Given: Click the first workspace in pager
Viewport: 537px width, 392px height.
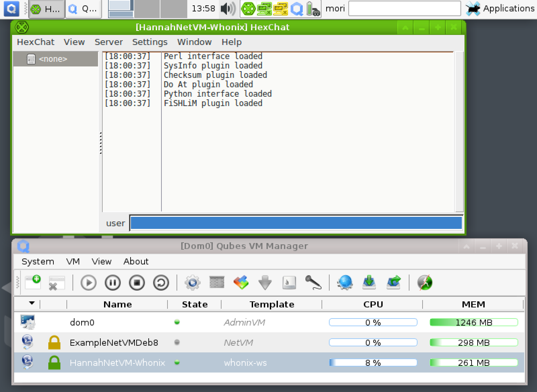Looking at the screenshot, I should pos(121,9).
